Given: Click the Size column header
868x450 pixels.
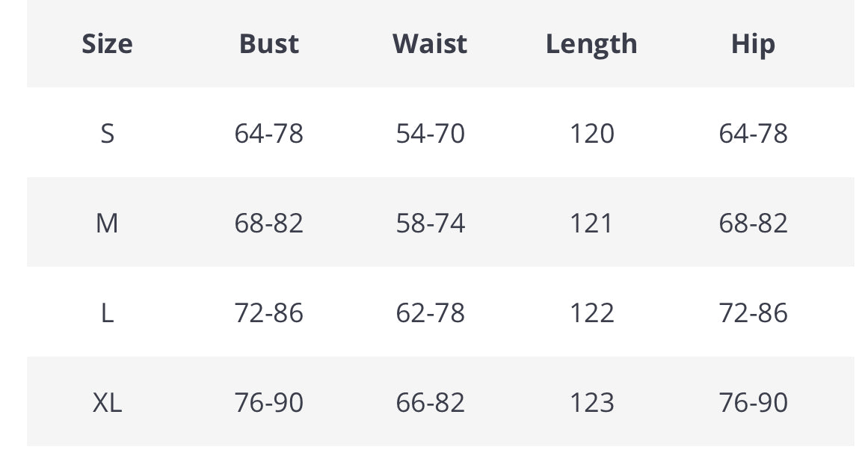Looking at the screenshot, I should (107, 44).
